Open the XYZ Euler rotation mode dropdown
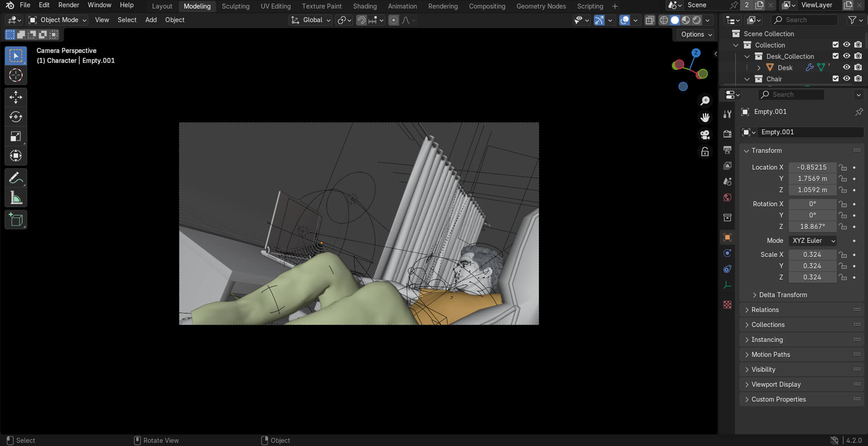Viewport: 868px width, 446px height. point(813,241)
